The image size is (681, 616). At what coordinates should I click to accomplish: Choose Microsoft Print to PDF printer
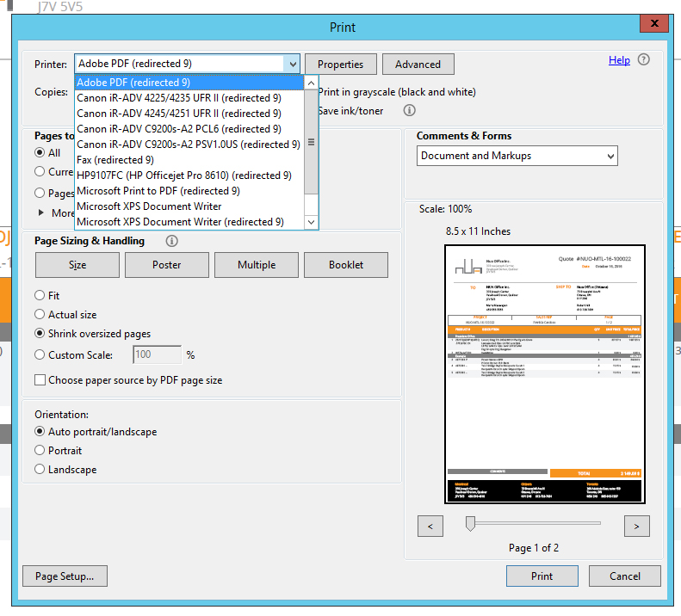point(158,191)
